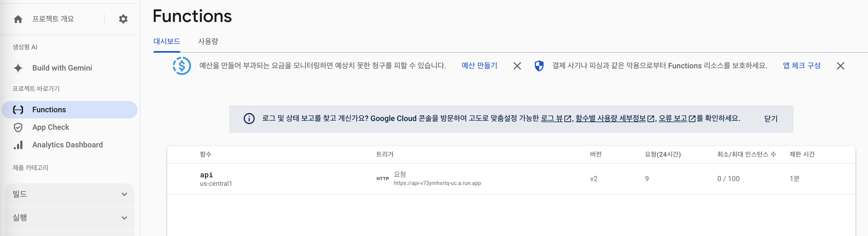Dismiss the App Check banner with its X

[x=840, y=66]
